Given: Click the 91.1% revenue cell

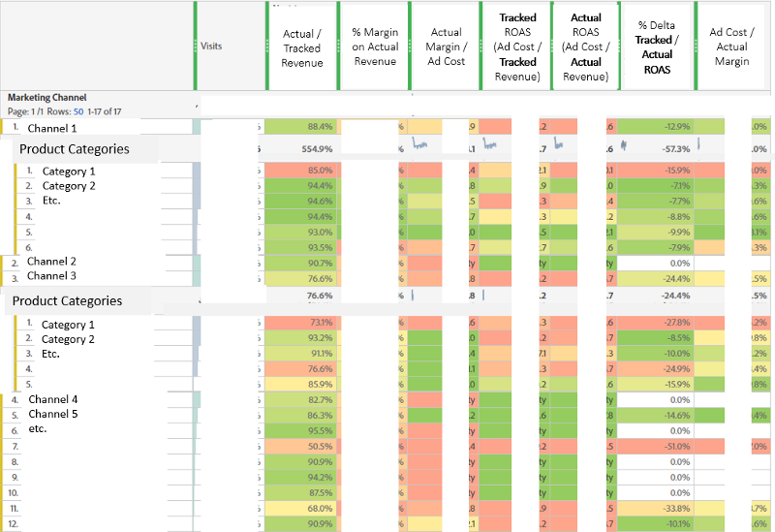Looking at the screenshot, I should tap(300, 354).
